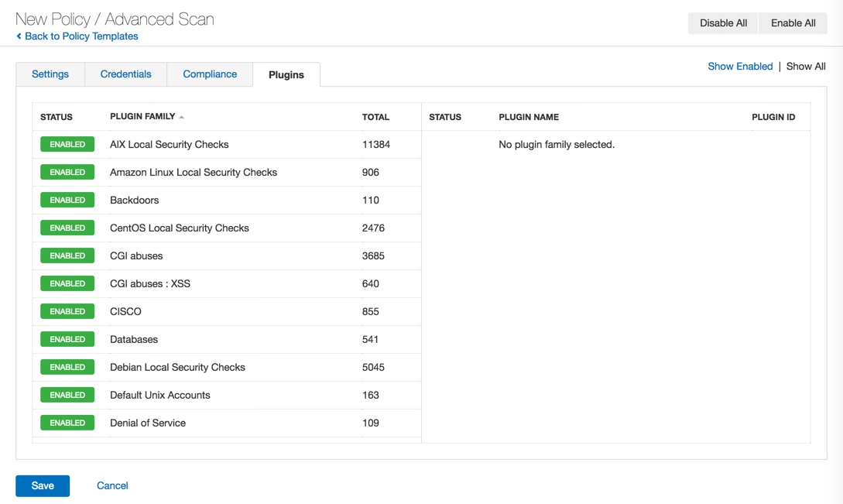Cancel policy creation

tap(112, 486)
